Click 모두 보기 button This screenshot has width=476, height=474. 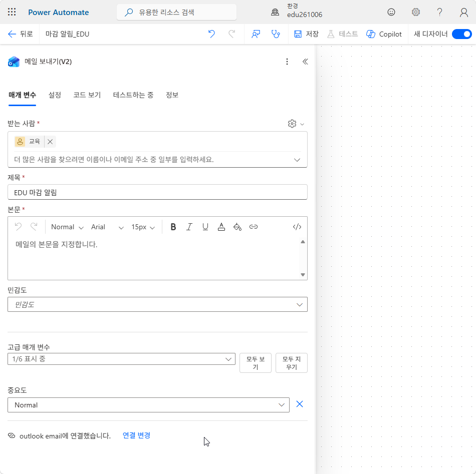click(x=256, y=363)
